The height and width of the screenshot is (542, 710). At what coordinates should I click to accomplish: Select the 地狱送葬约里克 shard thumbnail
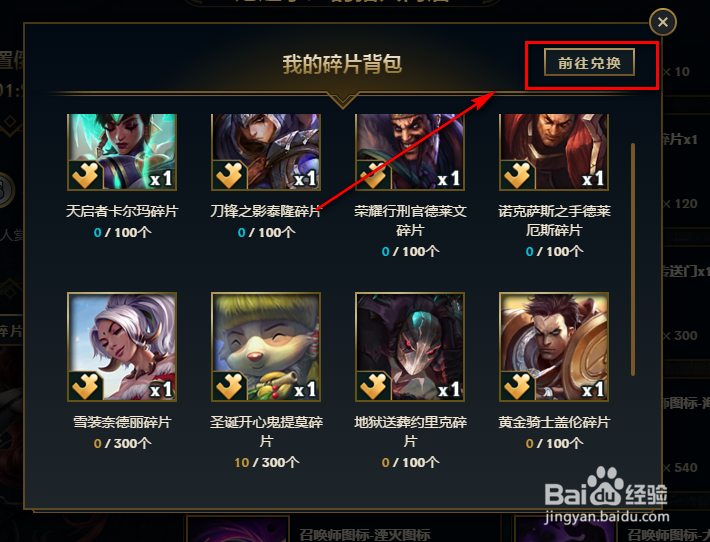[x=410, y=346]
